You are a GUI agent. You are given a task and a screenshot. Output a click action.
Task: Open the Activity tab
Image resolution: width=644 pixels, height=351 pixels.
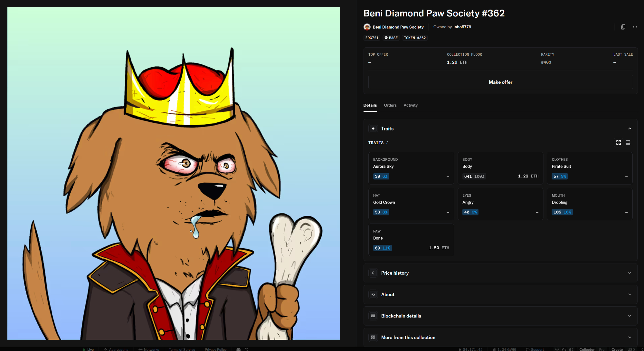click(411, 105)
